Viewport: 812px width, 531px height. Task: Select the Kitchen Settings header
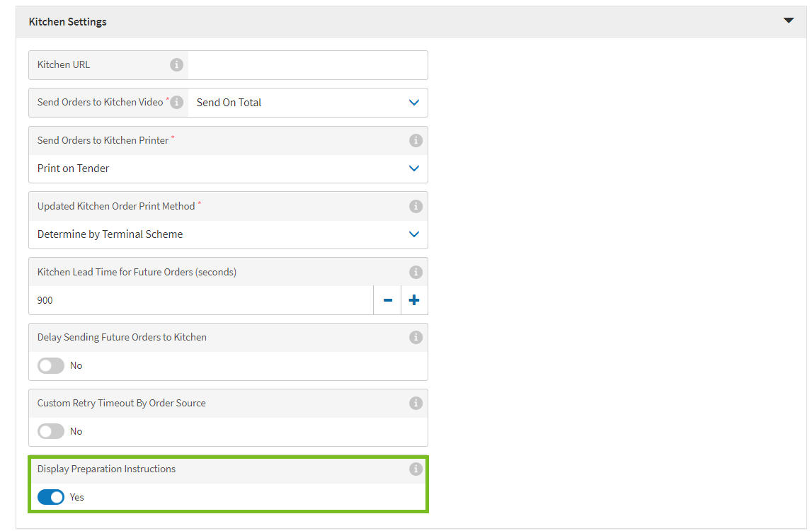[x=67, y=21]
